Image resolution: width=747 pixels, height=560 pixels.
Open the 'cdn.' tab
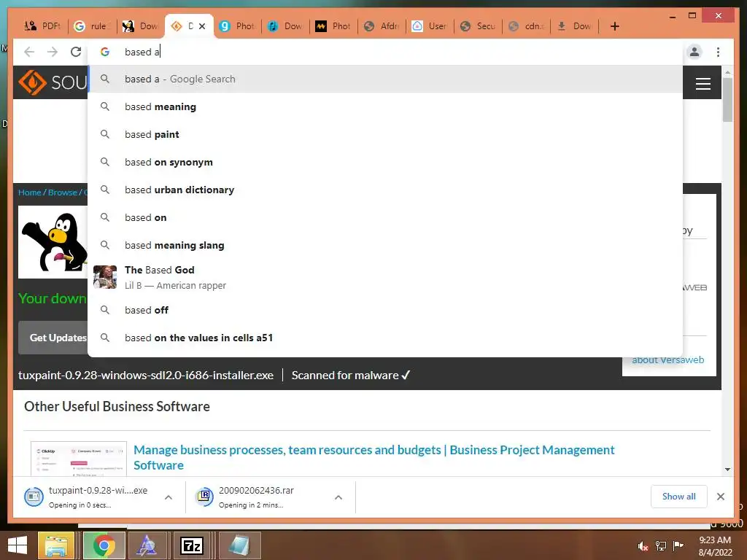[x=526, y=26]
